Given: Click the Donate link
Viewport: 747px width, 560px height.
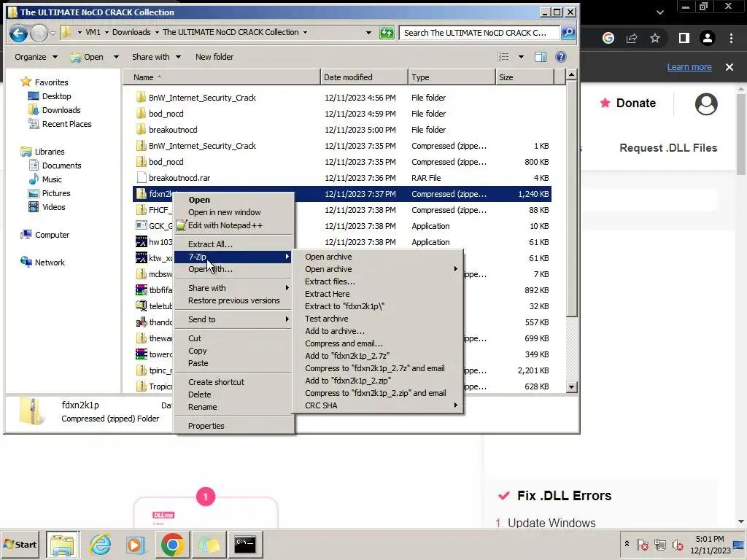Looking at the screenshot, I should point(628,103).
